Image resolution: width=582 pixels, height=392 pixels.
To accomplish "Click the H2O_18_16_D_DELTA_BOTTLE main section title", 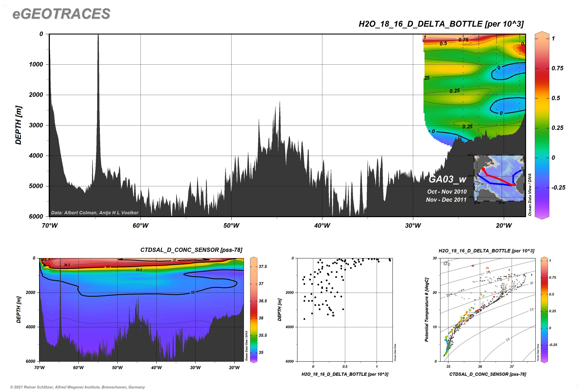I will [441, 24].
